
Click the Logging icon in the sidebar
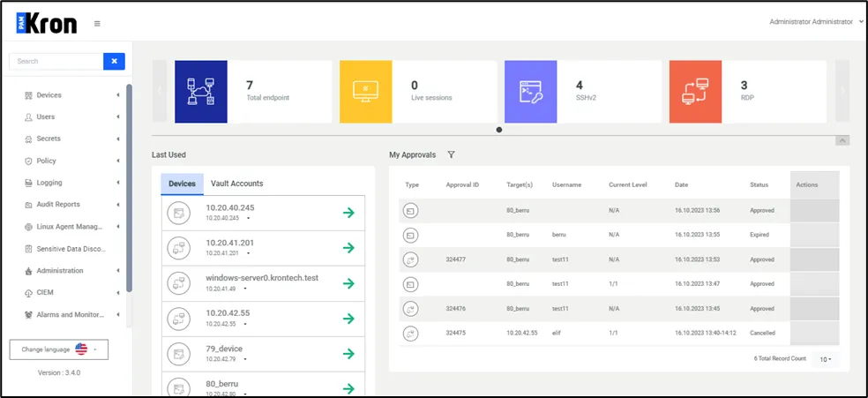click(x=29, y=183)
